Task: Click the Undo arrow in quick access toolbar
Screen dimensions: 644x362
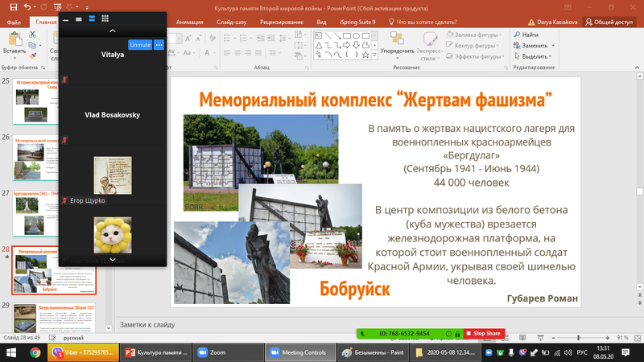Action: [x=27, y=7]
